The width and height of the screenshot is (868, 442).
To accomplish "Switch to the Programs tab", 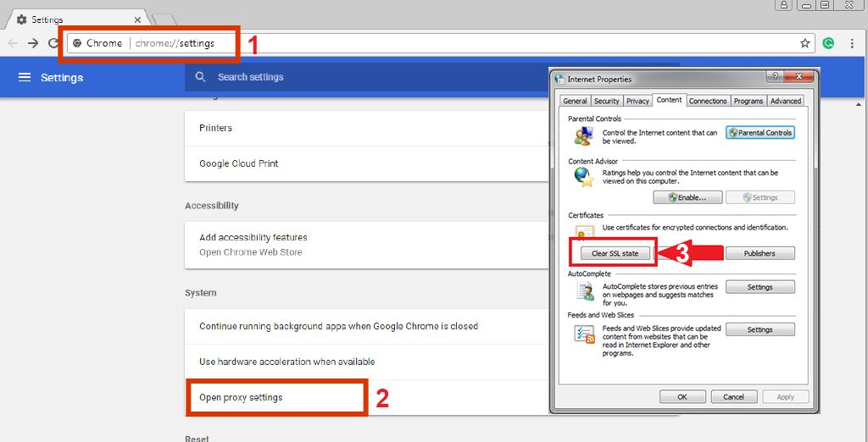I will point(748,101).
